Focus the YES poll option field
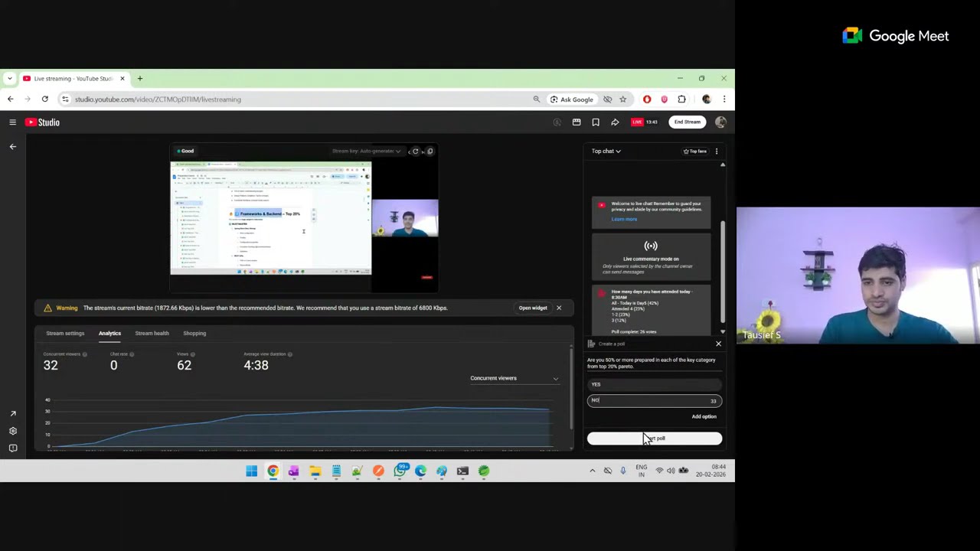Image resolution: width=980 pixels, height=551 pixels. (x=655, y=384)
